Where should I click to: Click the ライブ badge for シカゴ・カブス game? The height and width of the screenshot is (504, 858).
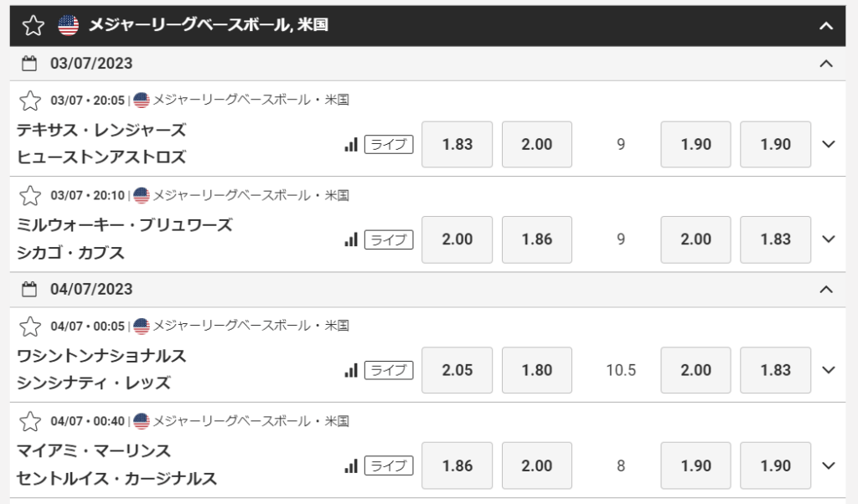tap(389, 239)
